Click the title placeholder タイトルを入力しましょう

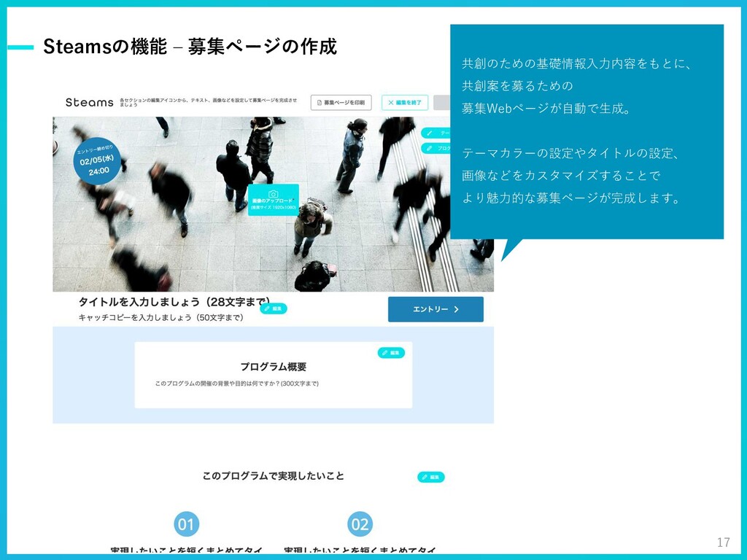tap(174, 302)
